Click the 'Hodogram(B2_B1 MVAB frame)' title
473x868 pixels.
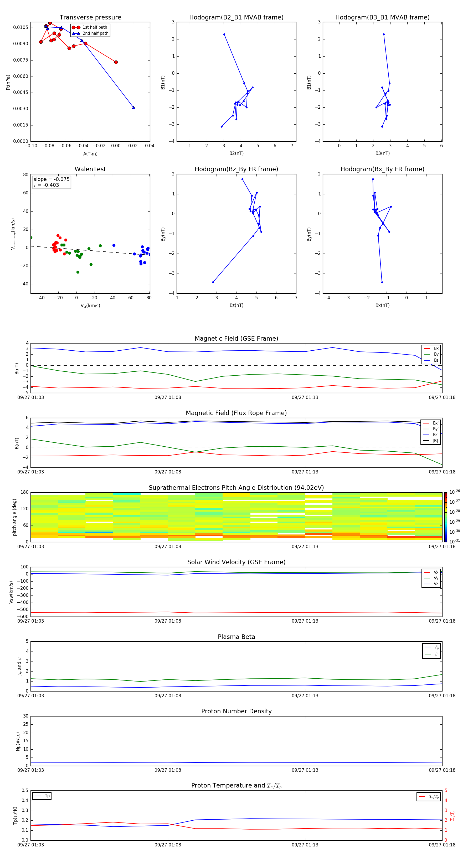[x=236, y=18]
